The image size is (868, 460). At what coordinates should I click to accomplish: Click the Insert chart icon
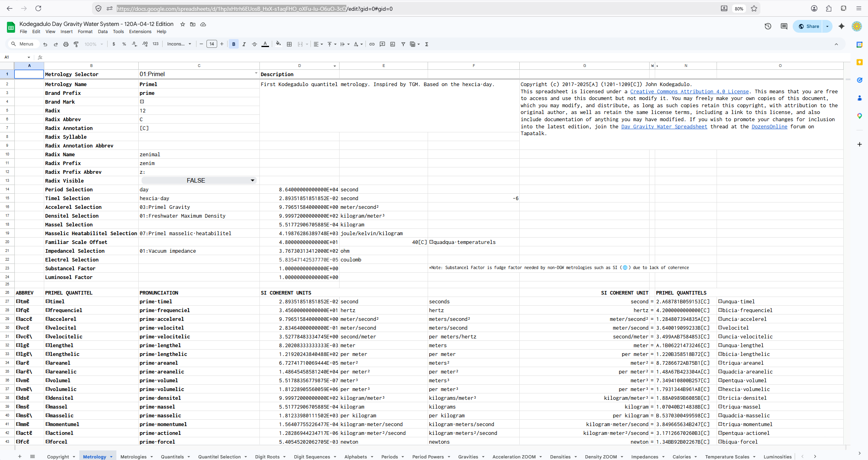[393, 44]
